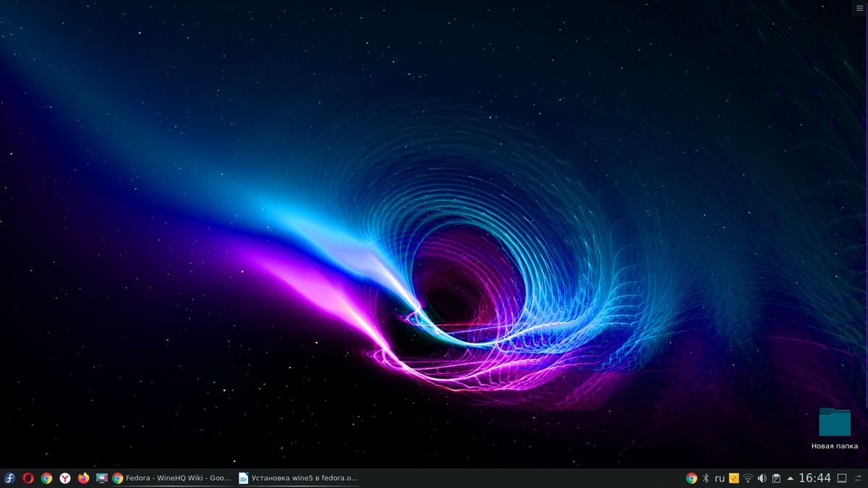Open the desktop toolbox hamburger menu
868x488 pixels.
pos(859,7)
